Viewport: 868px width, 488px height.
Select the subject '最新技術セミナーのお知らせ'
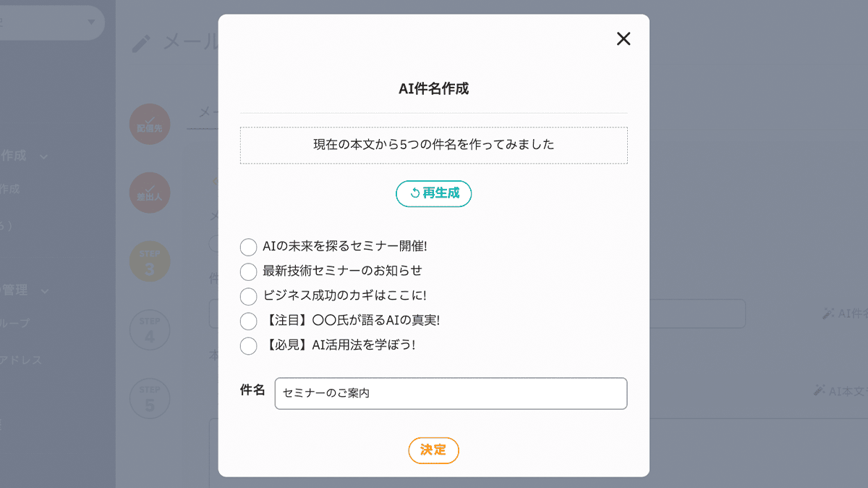(247, 272)
